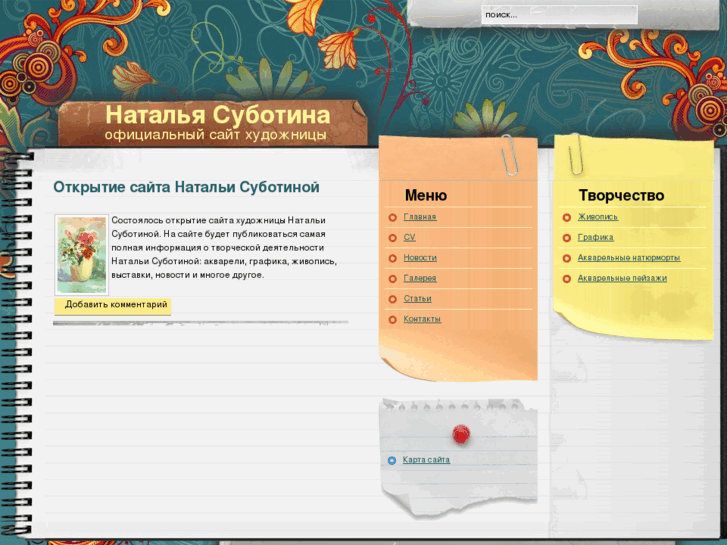Open the Главная menu link
The image size is (727, 545).
pyautogui.click(x=420, y=217)
